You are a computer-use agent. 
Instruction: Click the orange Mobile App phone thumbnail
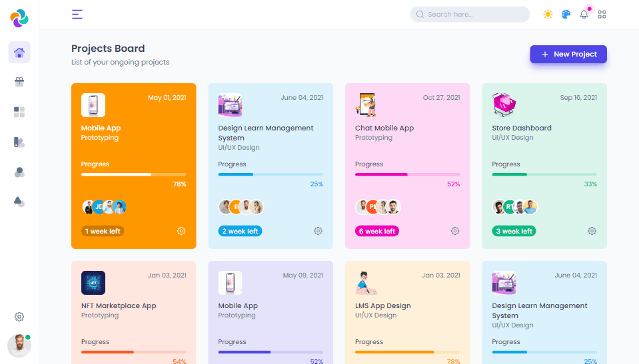click(93, 105)
